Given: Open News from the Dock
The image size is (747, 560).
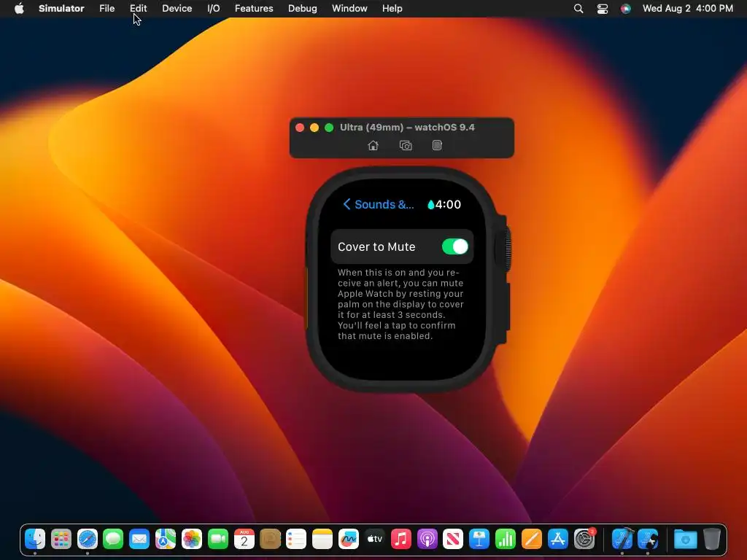Looking at the screenshot, I should (x=452, y=539).
